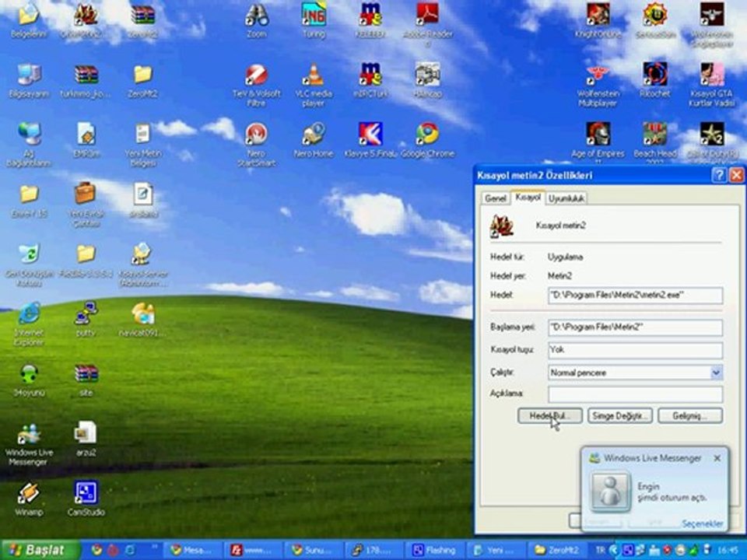
Task: Switch to the Genel tab
Action: point(495,198)
